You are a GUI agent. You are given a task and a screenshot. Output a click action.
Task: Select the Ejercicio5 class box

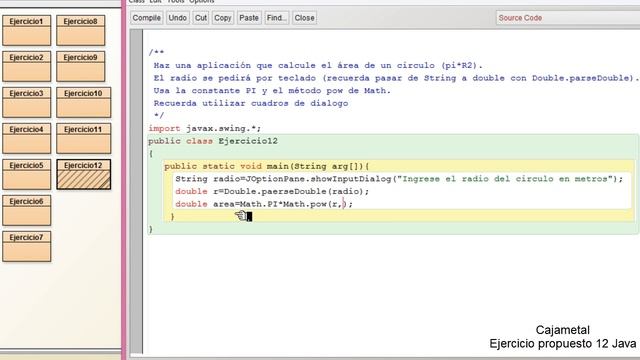(27, 174)
